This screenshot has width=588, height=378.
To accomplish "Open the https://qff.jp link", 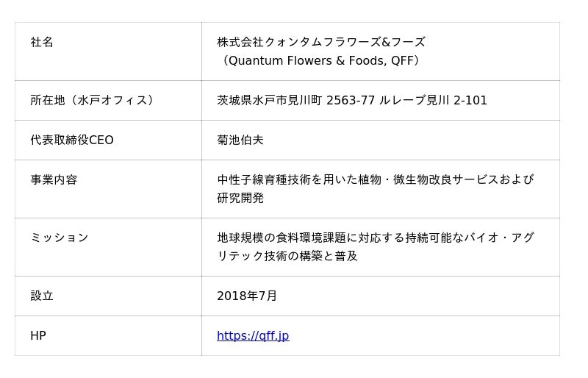I will click(253, 336).
